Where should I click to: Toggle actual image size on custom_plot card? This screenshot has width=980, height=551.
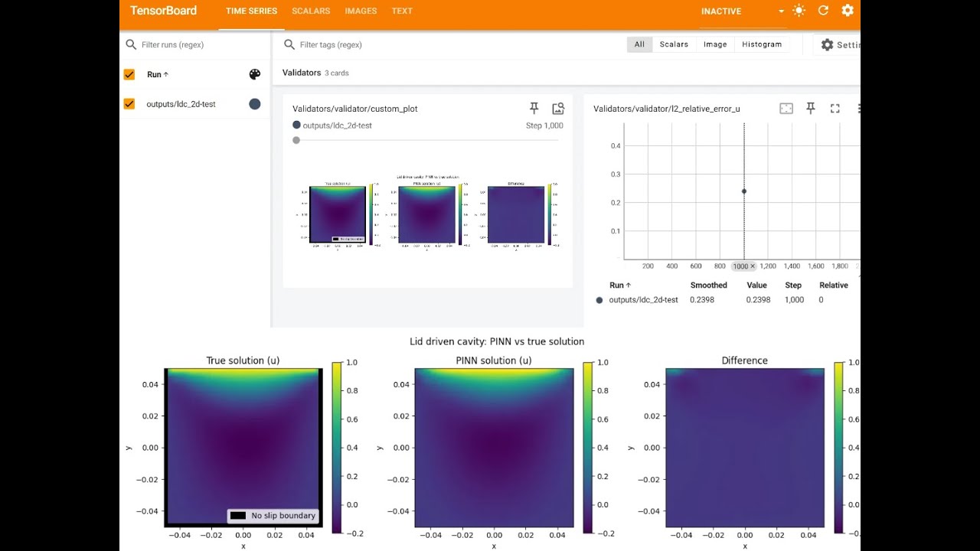(558, 109)
